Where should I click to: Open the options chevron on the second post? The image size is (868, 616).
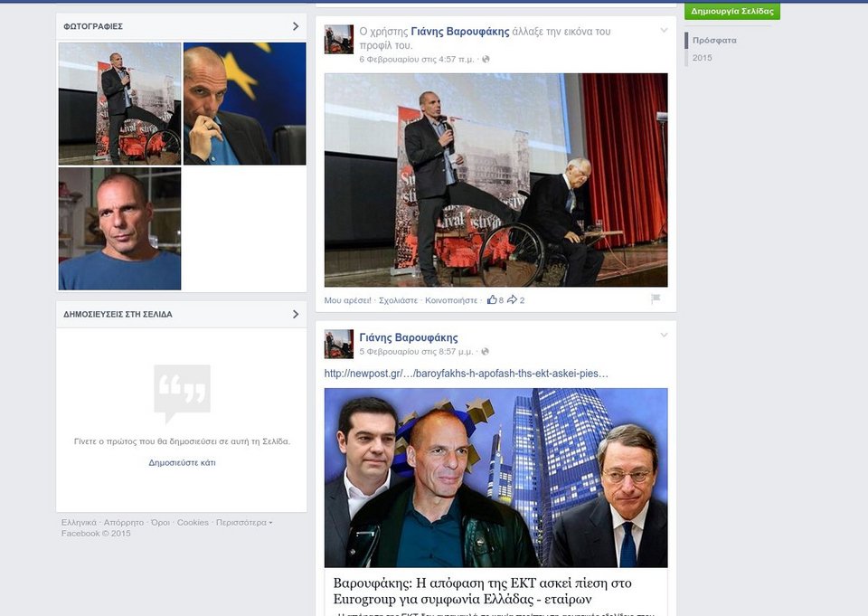click(664, 333)
